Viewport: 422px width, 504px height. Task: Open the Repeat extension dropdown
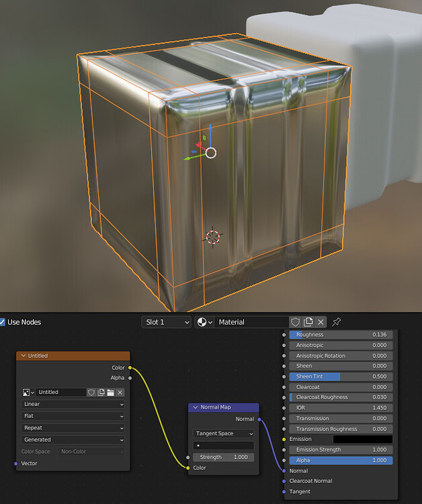[x=73, y=428]
